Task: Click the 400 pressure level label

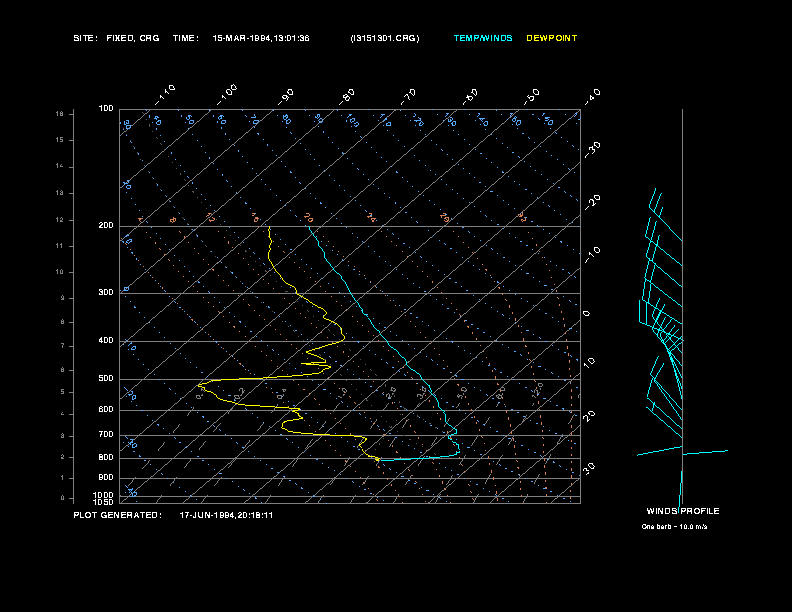Action: (106, 340)
